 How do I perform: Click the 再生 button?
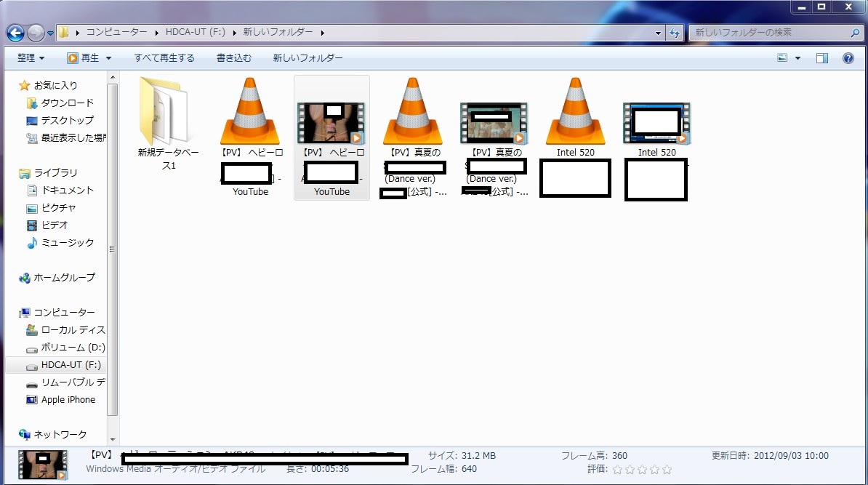[83, 57]
